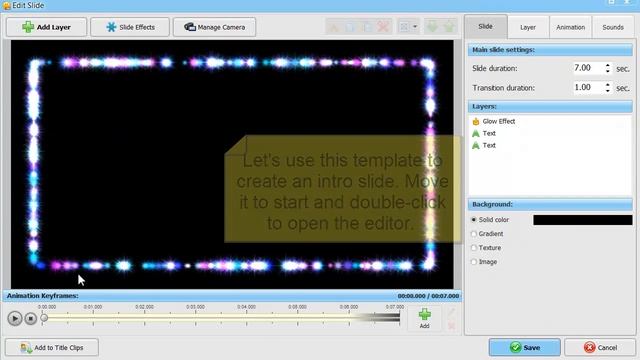The width and height of the screenshot is (640, 360).
Task: Decrease transition duration with down arrow
Action: pos(608,91)
